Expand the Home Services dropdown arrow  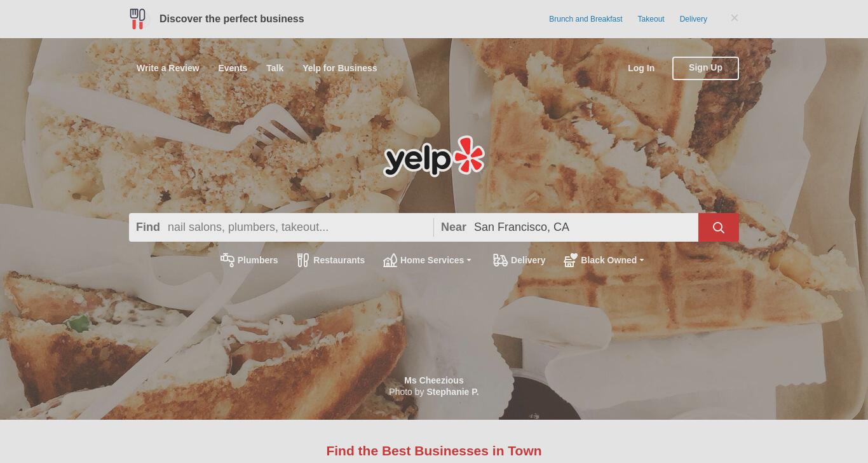469,260
